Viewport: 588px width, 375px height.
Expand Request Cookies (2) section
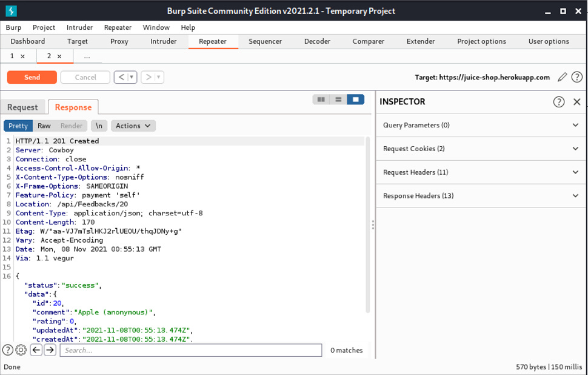click(481, 149)
